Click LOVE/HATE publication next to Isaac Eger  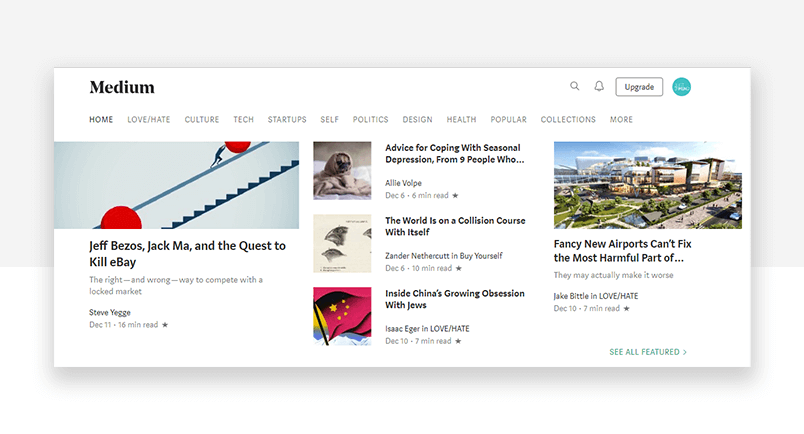[x=449, y=329]
